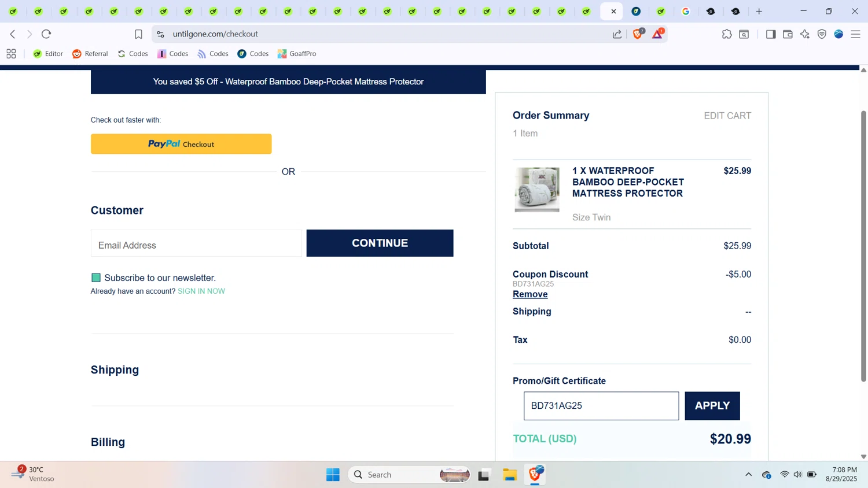Open File Explorer from taskbar
The width and height of the screenshot is (868, 488).
pyautogui.click(x=509, y=475)
